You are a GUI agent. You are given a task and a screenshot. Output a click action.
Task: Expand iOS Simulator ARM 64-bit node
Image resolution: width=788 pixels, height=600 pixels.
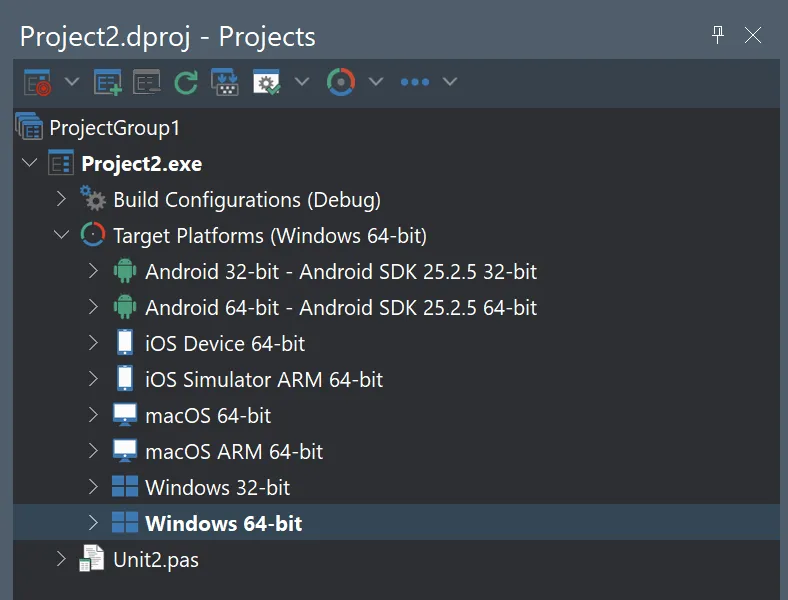point(93,379)
